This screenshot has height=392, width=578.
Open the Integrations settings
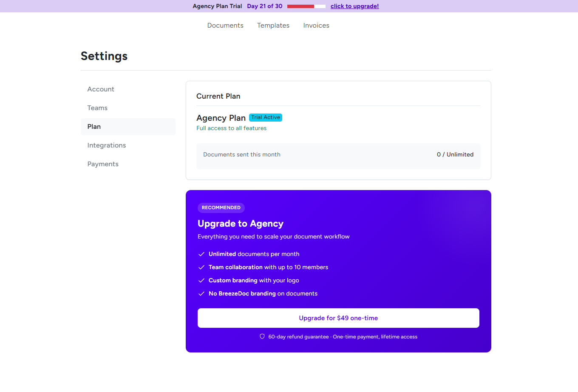point(107,145)
